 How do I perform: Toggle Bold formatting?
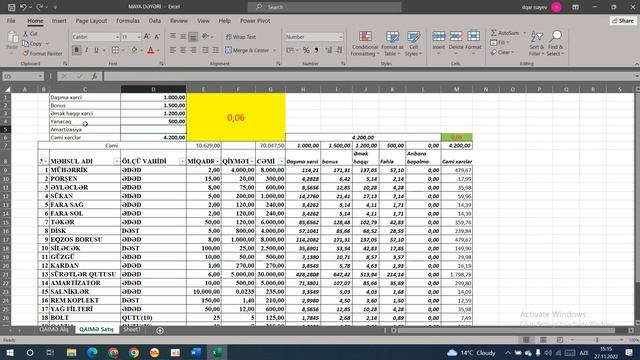76,50
